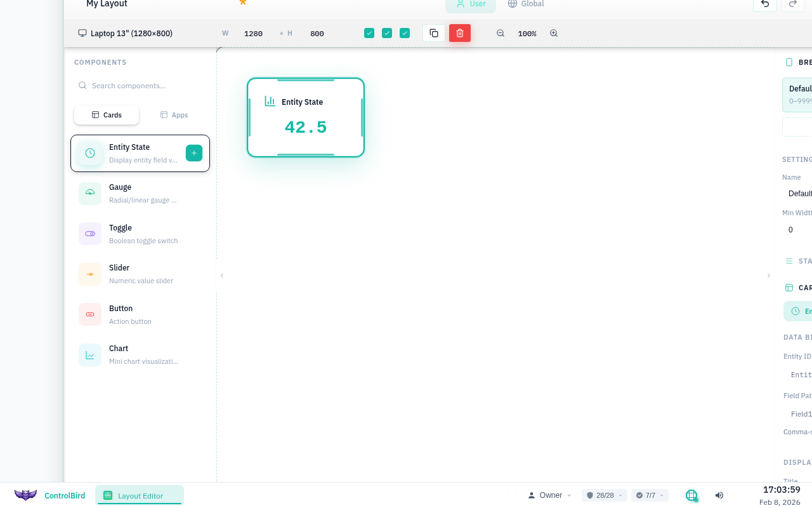Zoom out the canvas
This screenshot has width=812, height=508.
coord(501,33)
